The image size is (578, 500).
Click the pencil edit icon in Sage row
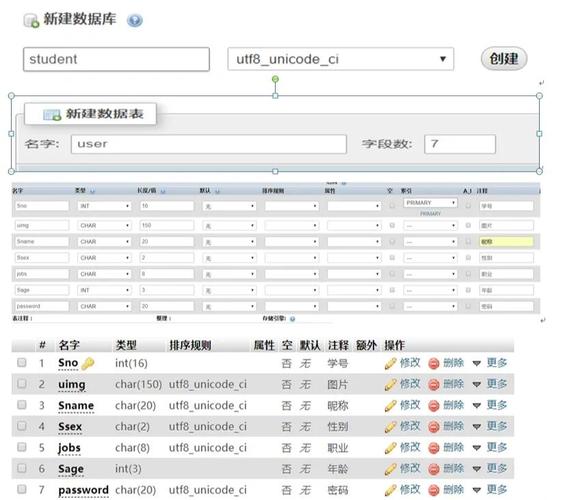[x=390, y=469]
